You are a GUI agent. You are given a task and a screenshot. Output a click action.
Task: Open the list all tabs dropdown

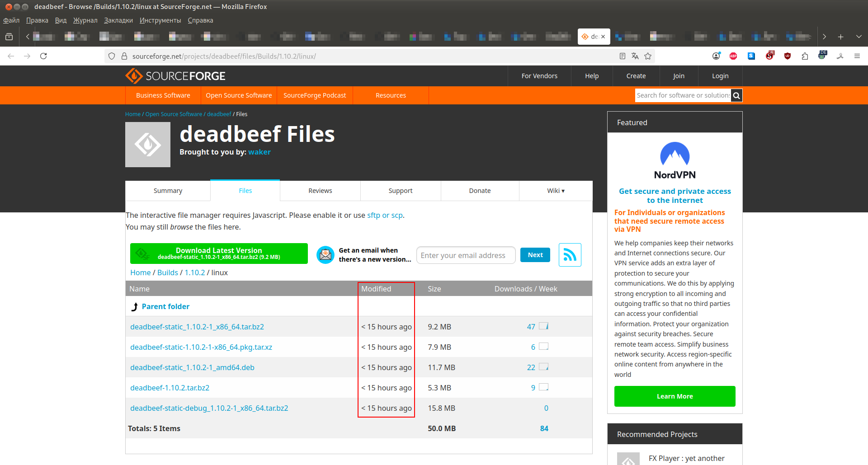coord(859,37)
